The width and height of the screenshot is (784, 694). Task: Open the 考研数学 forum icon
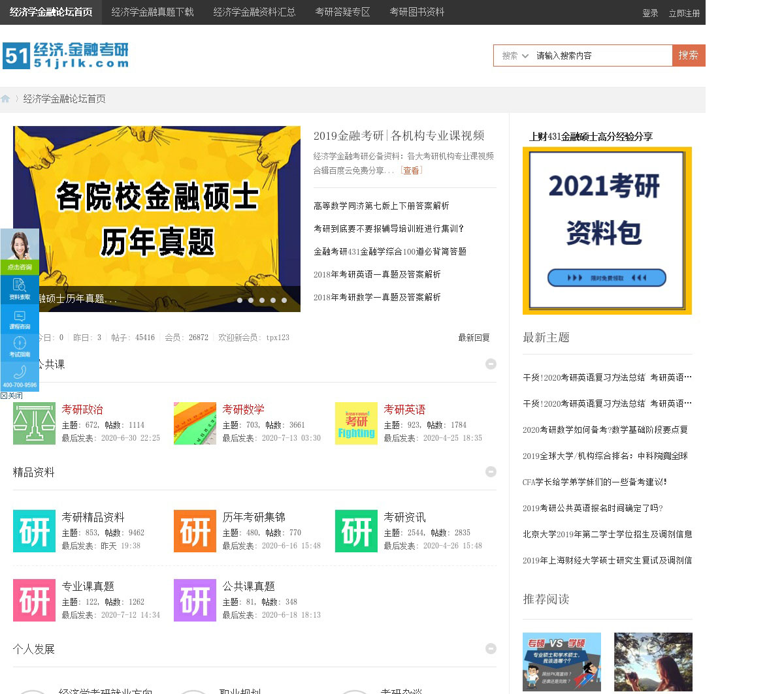pyautogui.click(x=195, y=423)
